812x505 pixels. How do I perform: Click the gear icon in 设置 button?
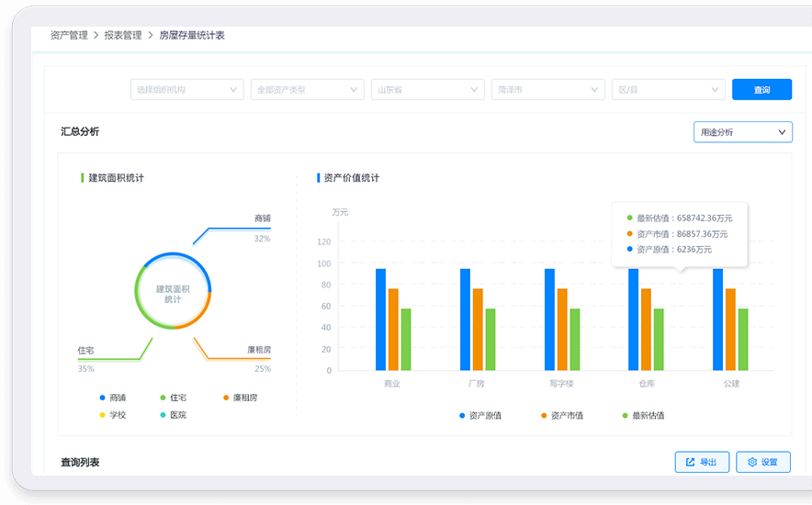[x=752, y=462]
